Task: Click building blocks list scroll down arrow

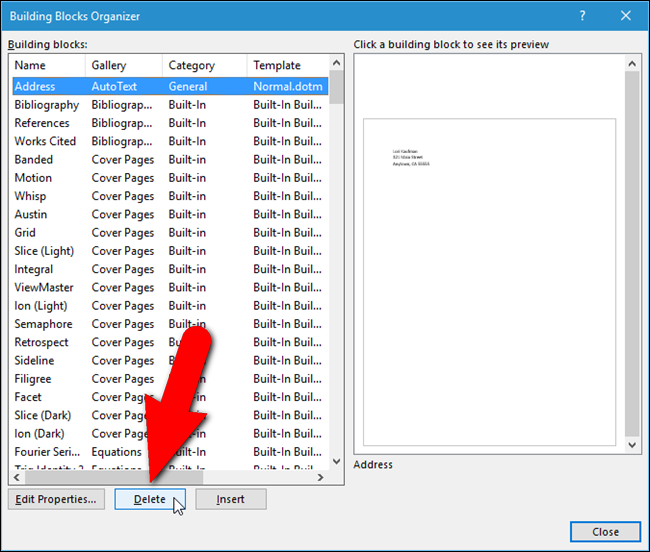Action: point(337,461)
